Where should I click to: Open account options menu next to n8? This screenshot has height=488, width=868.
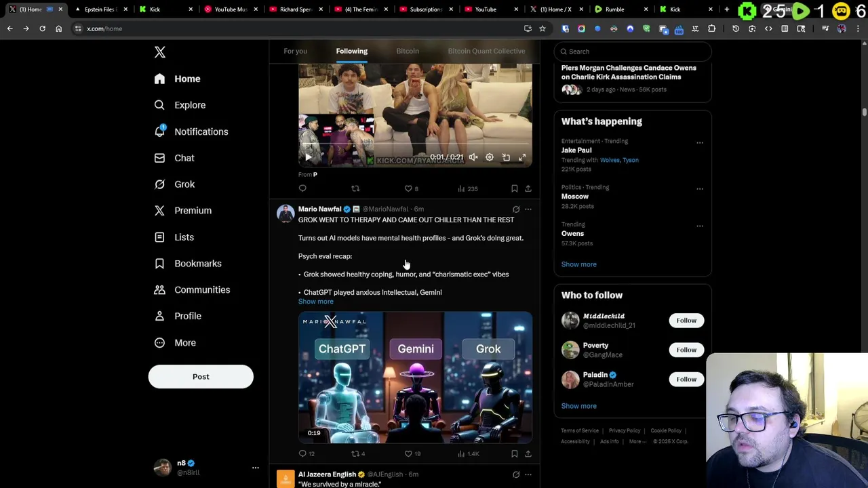pos(256,468)
